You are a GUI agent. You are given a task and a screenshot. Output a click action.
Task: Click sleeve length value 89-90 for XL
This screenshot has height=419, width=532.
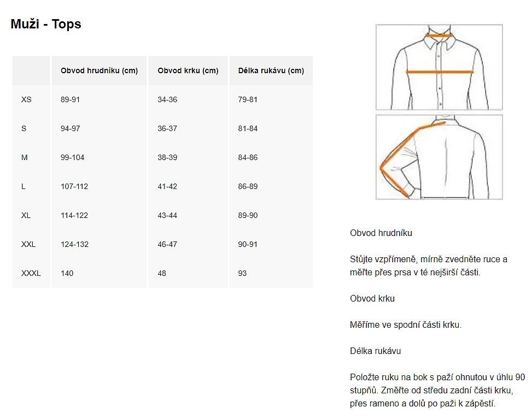pyautogui.click(x=248, y=215)
